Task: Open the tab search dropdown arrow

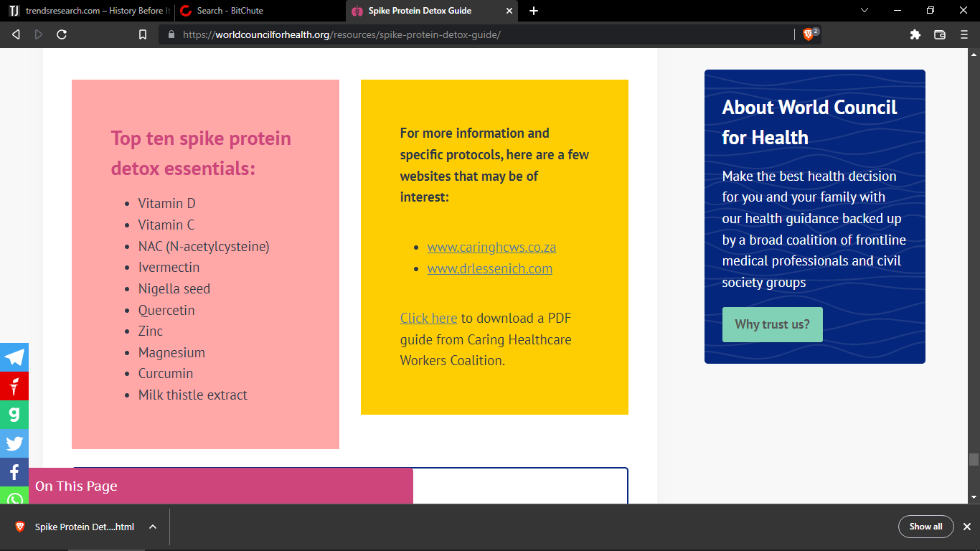Action: (x=864, y=10)
